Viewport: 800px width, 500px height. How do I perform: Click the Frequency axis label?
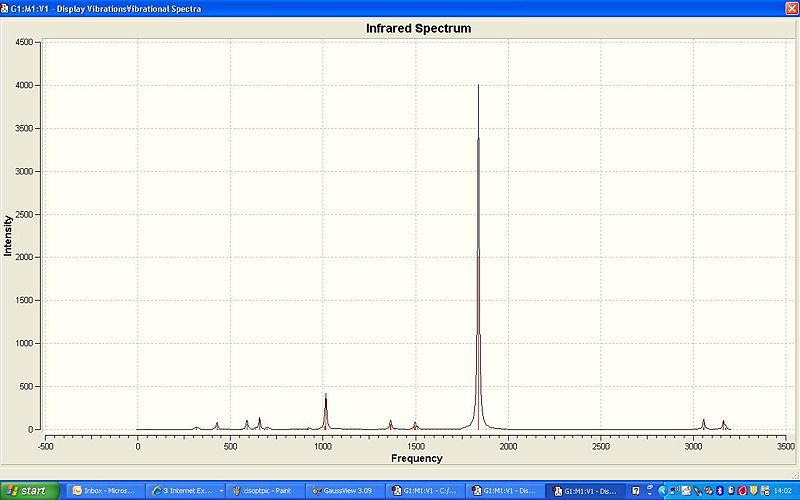pos(416,458)
